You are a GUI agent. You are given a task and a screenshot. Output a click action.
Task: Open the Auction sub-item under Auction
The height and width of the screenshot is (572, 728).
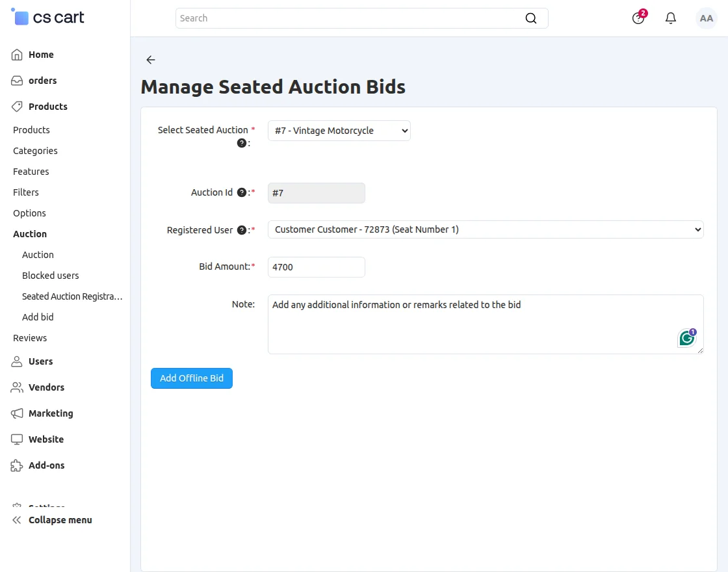click(38, 255)
